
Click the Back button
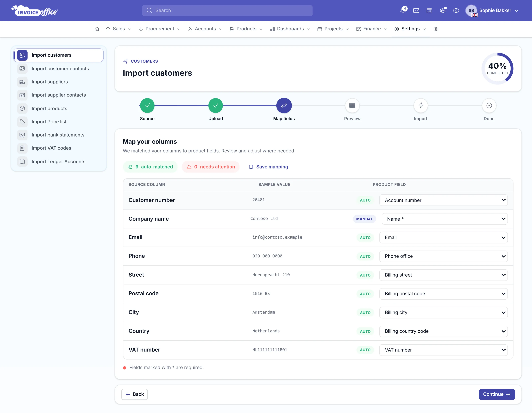(x=134, y=394)
